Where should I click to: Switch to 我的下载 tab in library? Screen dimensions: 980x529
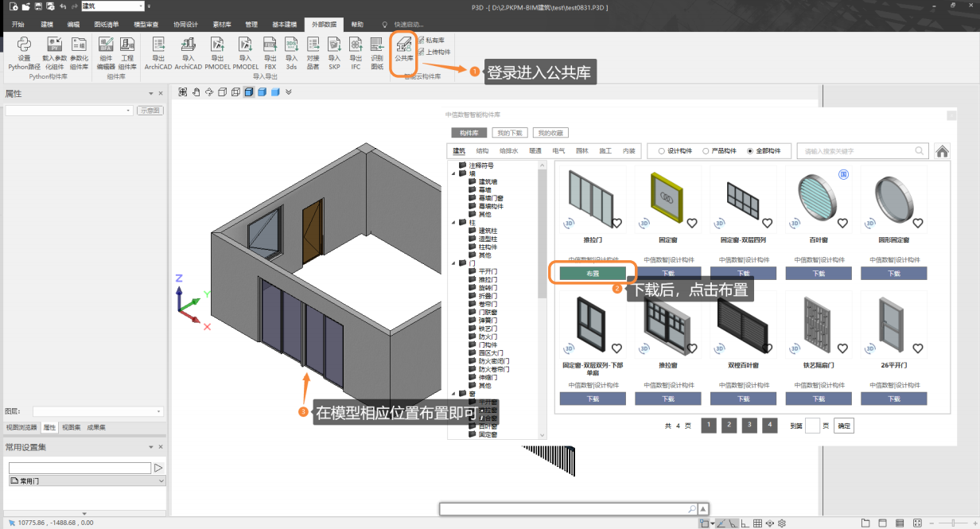point(510,133)
